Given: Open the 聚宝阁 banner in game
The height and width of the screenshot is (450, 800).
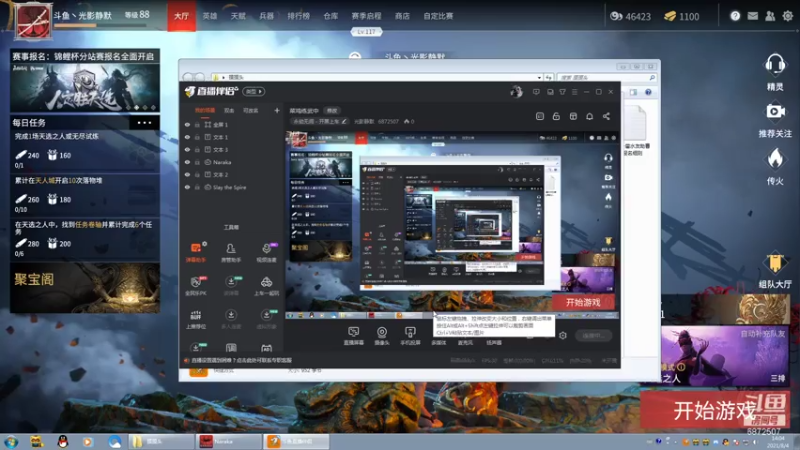Looking at the screenshot, I should pyautogui.click(x=85, y=288).
